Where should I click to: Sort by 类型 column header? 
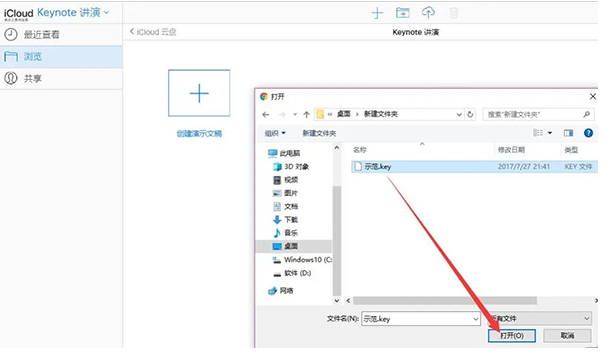coord(571,150)
